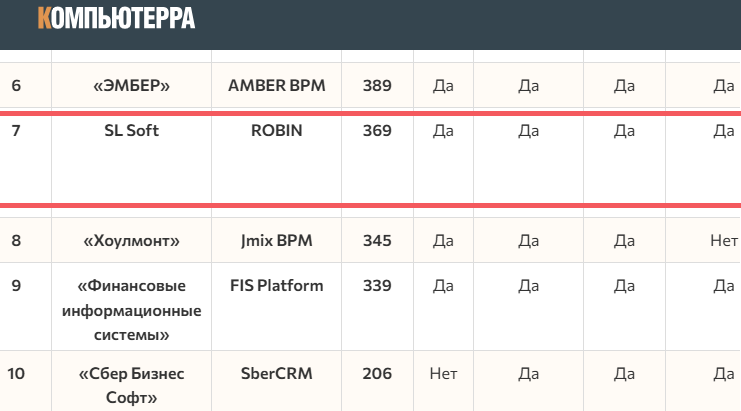The width and height of the screenshot is (741, 411).
Task: Click the score 389 cell
Action: 377,86
